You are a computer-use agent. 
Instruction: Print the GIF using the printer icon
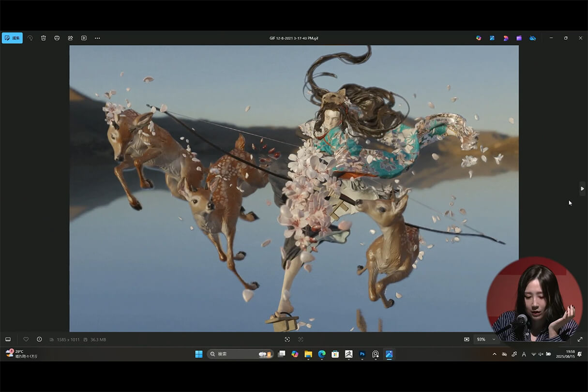57,38
